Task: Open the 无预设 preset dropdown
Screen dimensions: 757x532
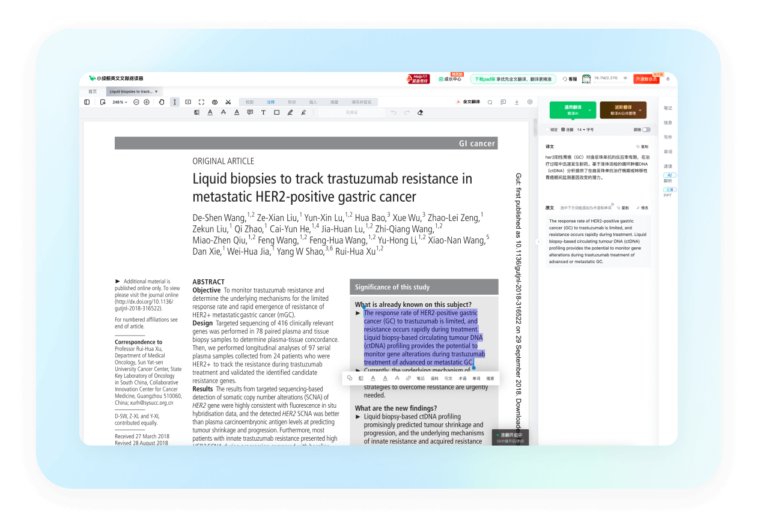Action: (351, 112)
